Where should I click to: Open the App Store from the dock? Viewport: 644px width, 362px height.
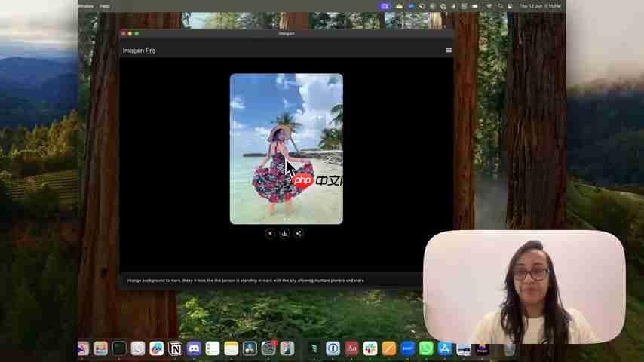point(444,349)
